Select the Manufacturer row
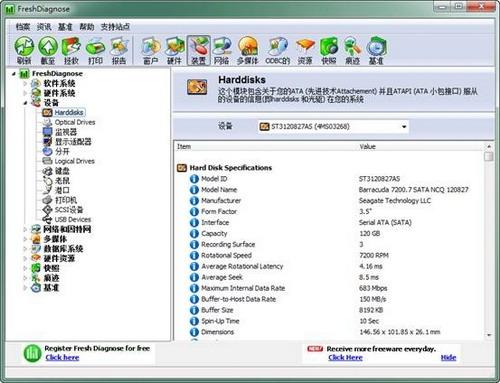This screenshot has height=383, width=500. pyautogui.click(x=328, y=201)
